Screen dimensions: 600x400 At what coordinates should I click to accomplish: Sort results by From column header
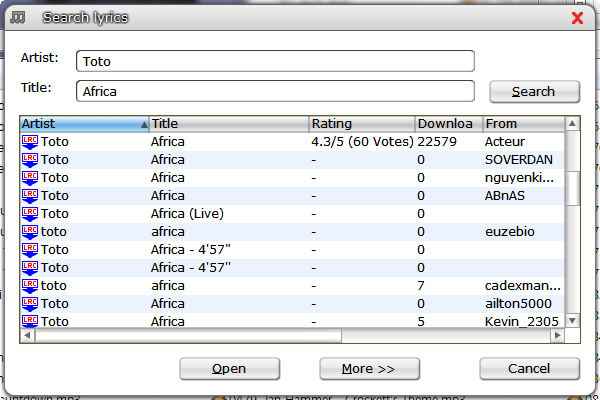tap(524, 124)
